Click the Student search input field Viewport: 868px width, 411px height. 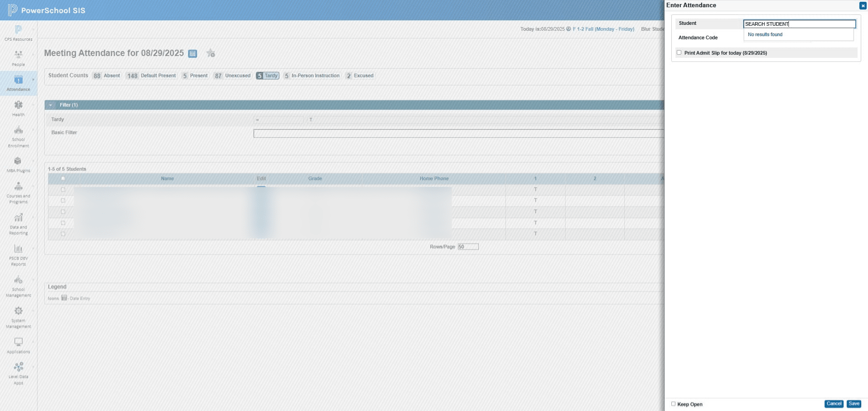click(799, 24)
